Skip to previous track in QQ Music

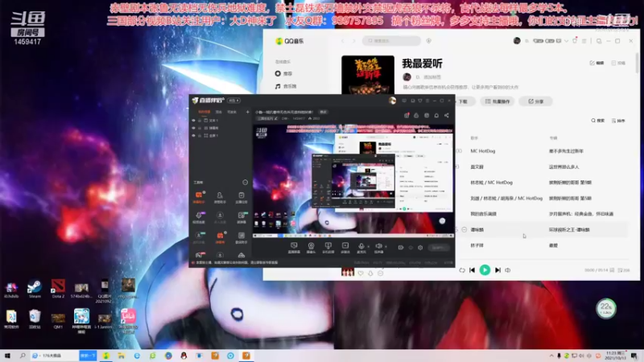[473, 270]
